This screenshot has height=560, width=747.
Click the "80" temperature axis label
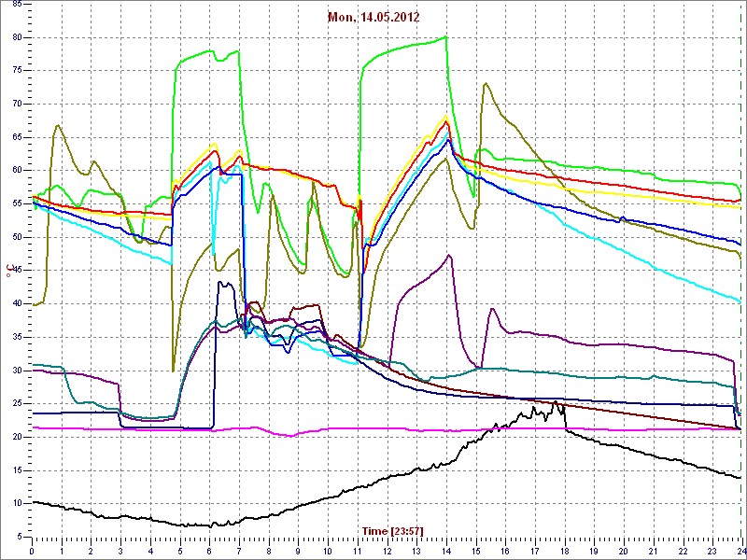pos(16,37)
